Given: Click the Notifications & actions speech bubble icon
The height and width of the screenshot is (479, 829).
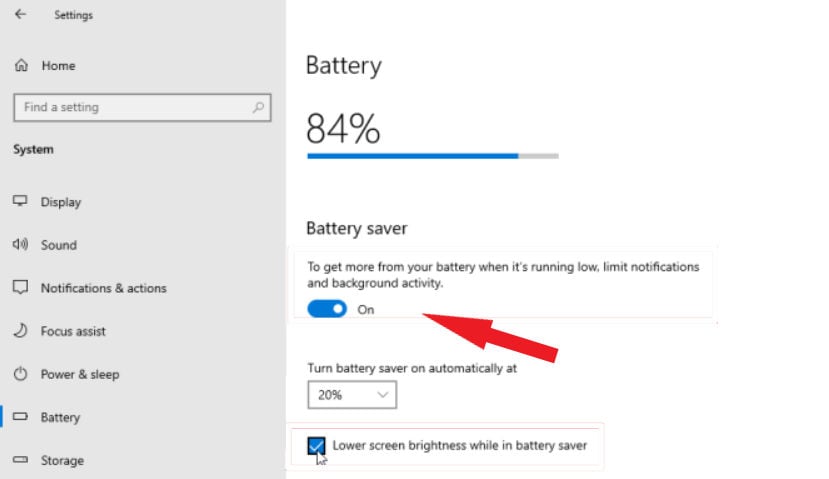Looking at the screenshot, I should coord(20,287).
